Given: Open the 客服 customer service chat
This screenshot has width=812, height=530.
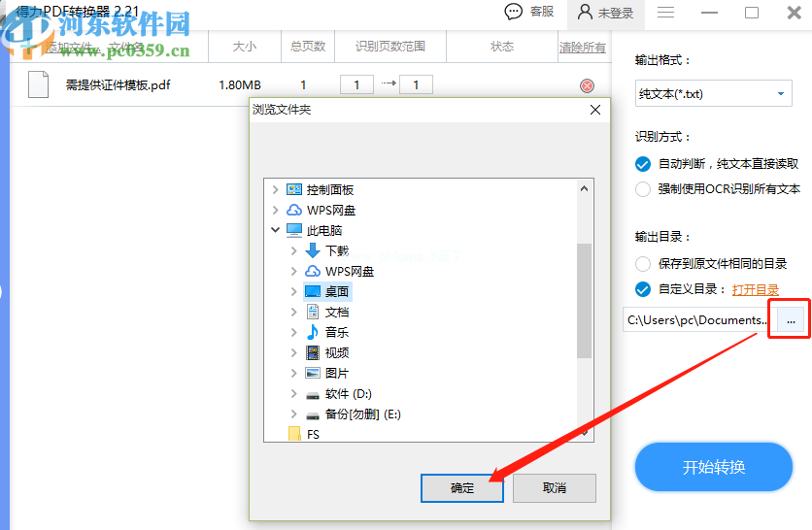Looking at the screenshot, I should click(x=529, y=12).
